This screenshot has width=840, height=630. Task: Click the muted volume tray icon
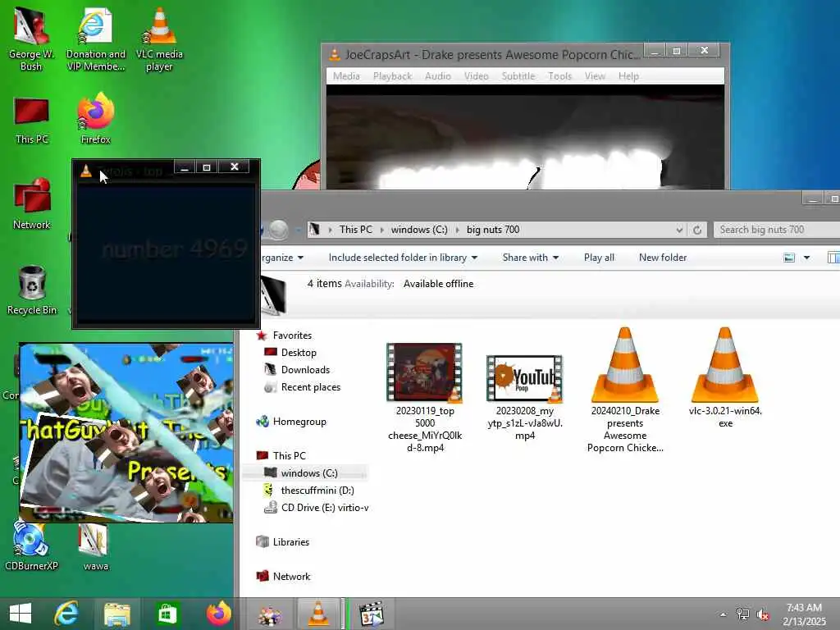[763, 615]
